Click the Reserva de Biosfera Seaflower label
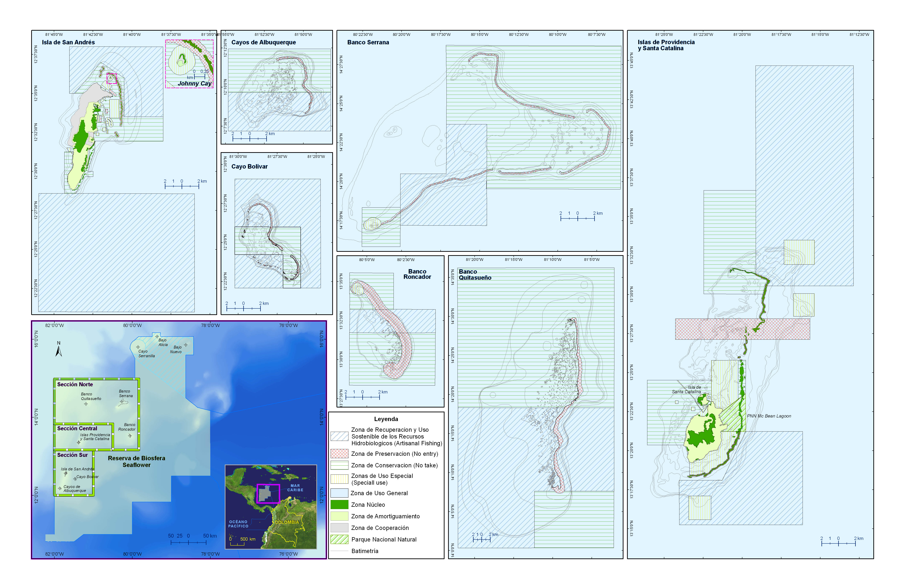Viewport: 909px width, 588px height. click(x=136, y=461)
